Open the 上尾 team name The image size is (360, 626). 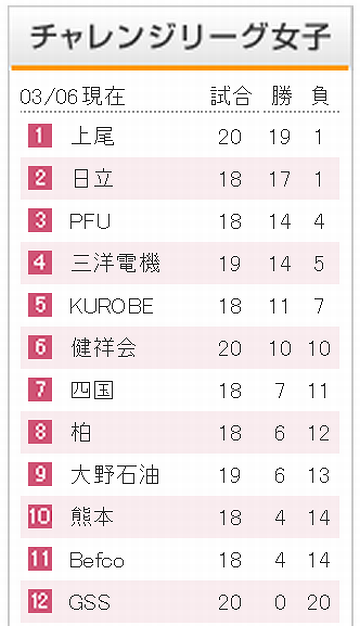click(93, 137)
